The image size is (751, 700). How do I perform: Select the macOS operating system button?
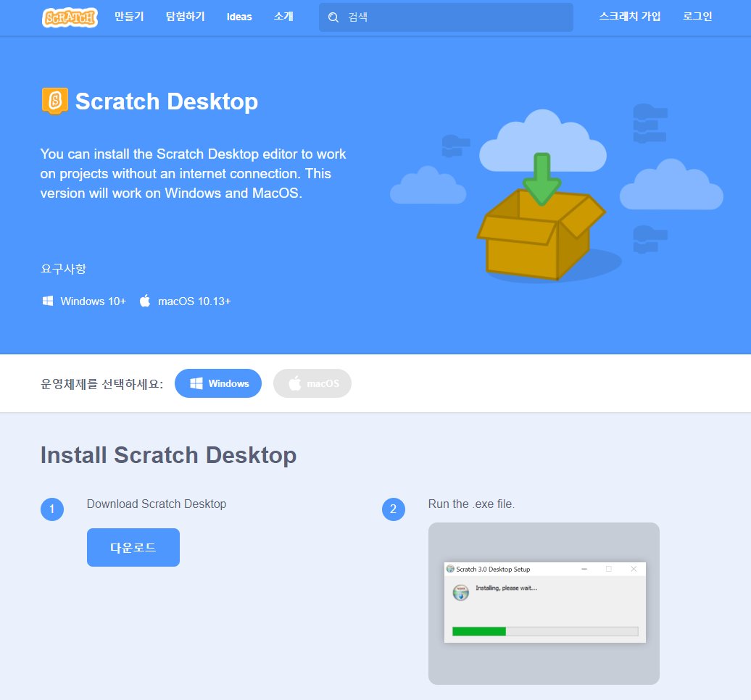[312, 383]
